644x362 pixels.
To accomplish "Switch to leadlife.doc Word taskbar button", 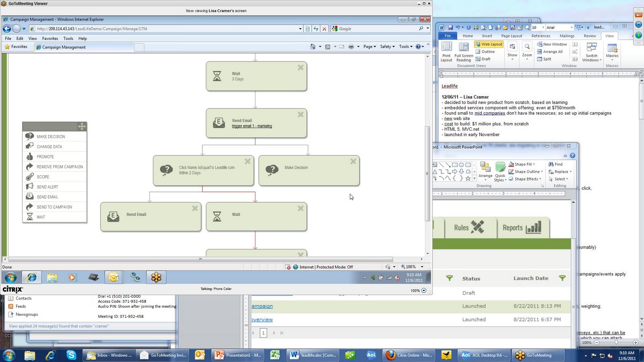I will 313,355.
